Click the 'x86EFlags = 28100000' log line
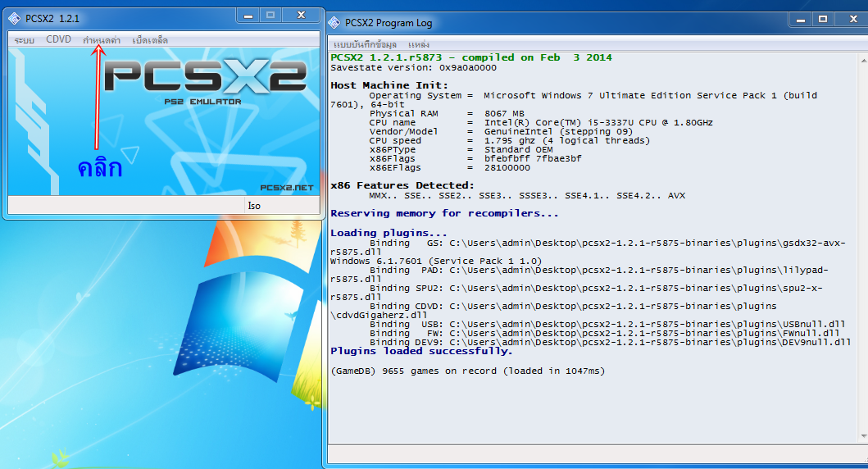Image resolution: width=868 pixels, height=469 pixels. point(449,168)
